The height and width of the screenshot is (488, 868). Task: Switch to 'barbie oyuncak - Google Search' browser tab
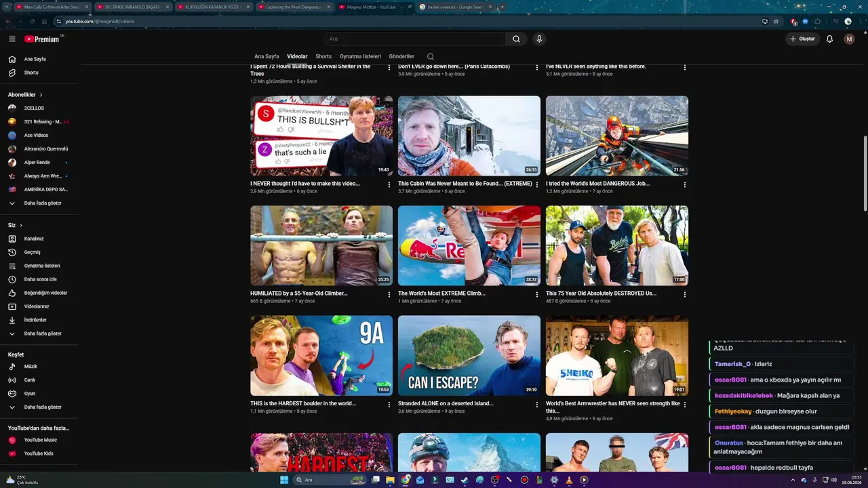coord(456,7)
